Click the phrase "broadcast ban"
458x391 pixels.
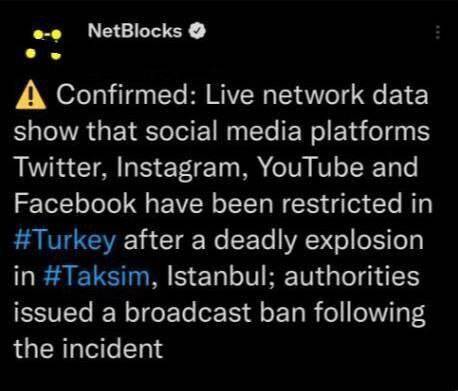[x=215, y=312]
